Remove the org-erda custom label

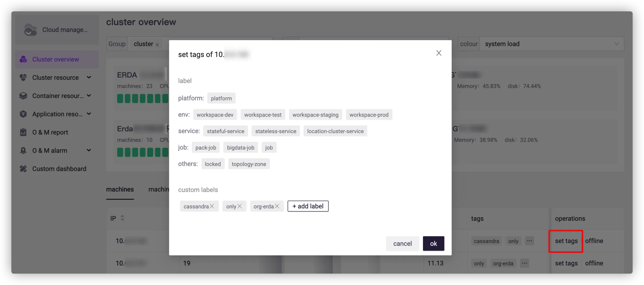tap(277, 206)
